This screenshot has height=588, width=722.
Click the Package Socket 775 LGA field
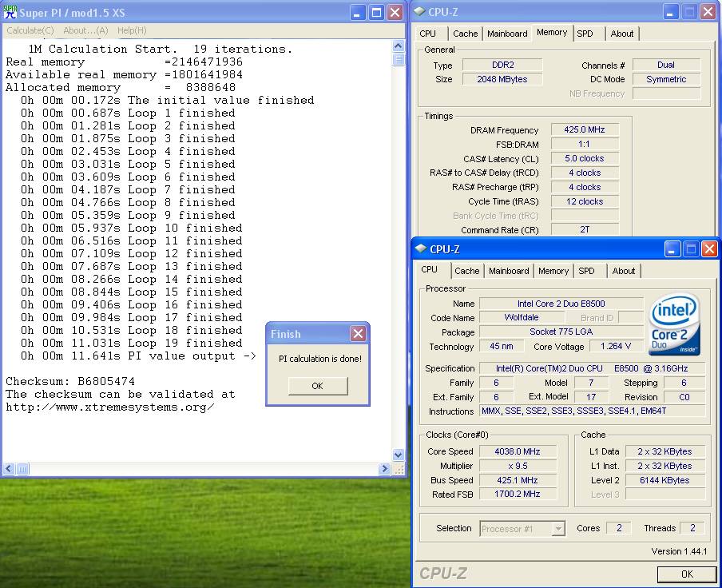(561, 332)
